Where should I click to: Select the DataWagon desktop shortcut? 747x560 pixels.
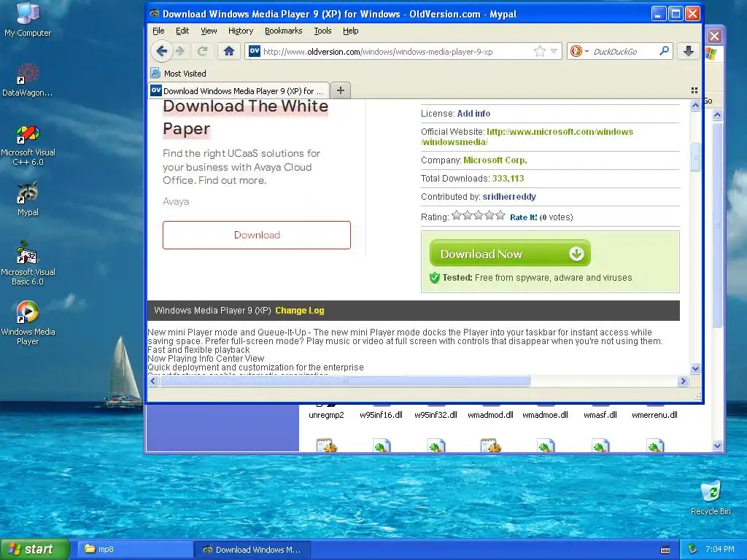(27, 79)
